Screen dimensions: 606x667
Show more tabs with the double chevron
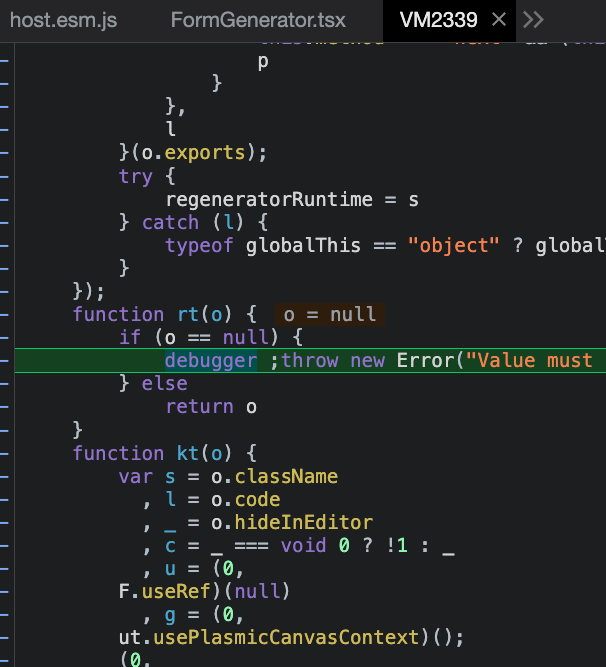533,20
